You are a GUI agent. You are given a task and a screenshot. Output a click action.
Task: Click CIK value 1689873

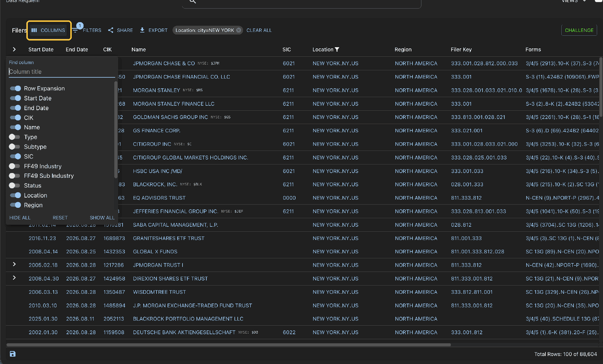pos(114,238)
